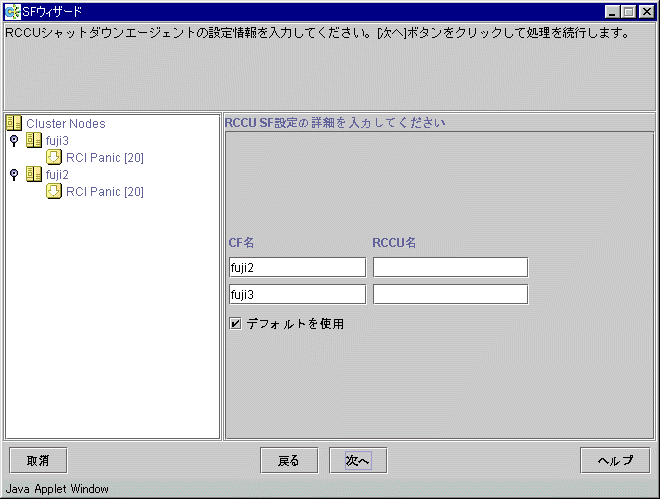The width and height of the screenshot is (660, 499).
Task: Click the CF名 field containing fuji2
Action: pos(298,267)
